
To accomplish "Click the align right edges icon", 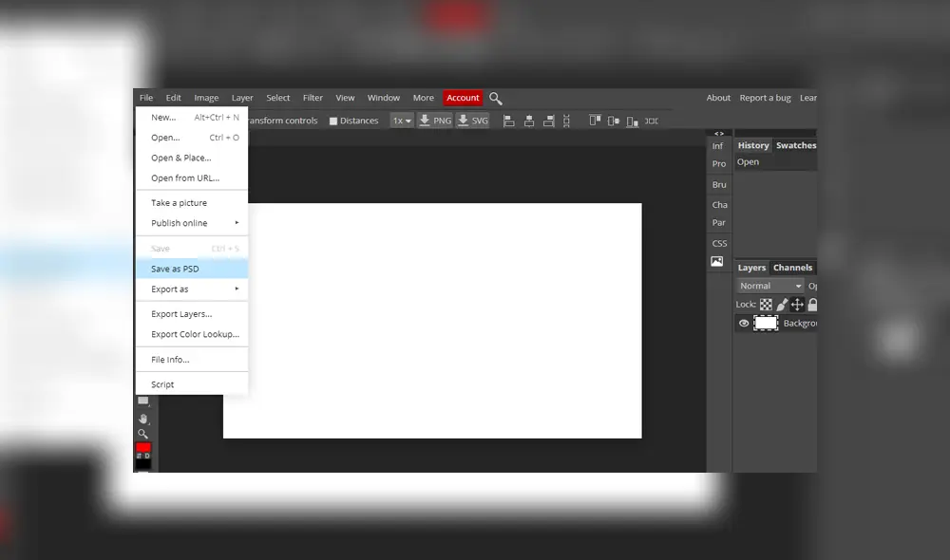I will [x=548, y=121].
